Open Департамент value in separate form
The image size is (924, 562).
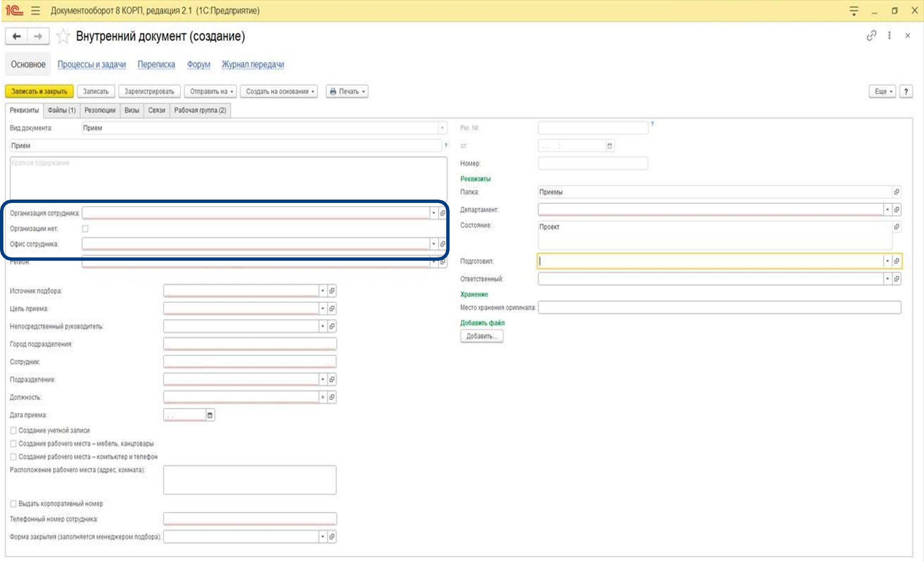[896, 209]
